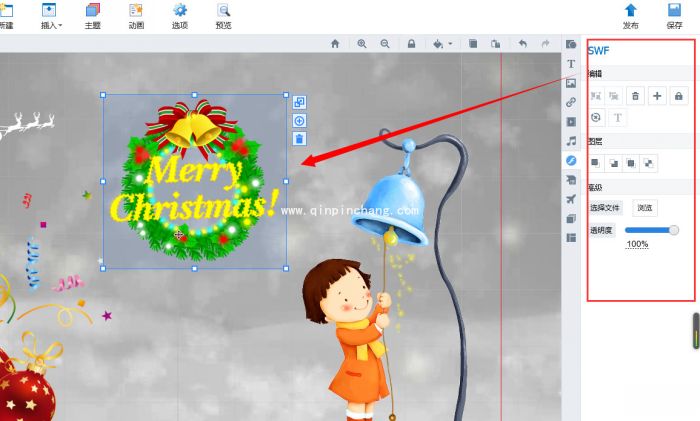Click the trash delete button in 编辑 section
Image resolution: width=700 pixels, height=421 pixels.
click(x=635, y=96)
